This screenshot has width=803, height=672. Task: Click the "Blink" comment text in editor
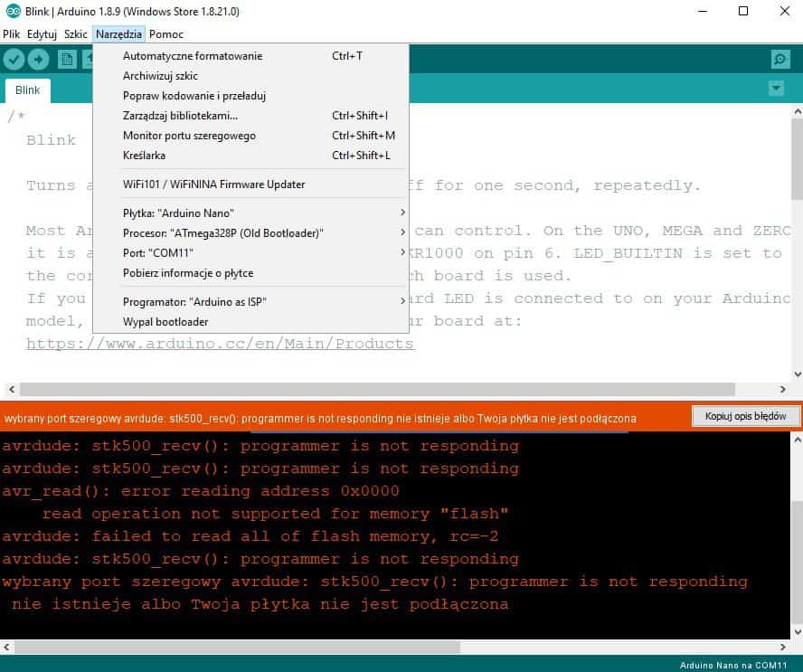51,140
